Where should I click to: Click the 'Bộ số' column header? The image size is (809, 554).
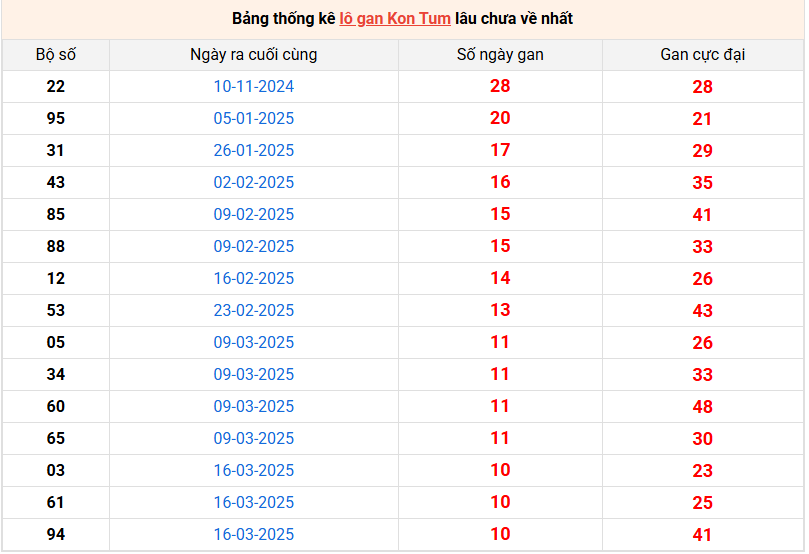pos(56,55)
